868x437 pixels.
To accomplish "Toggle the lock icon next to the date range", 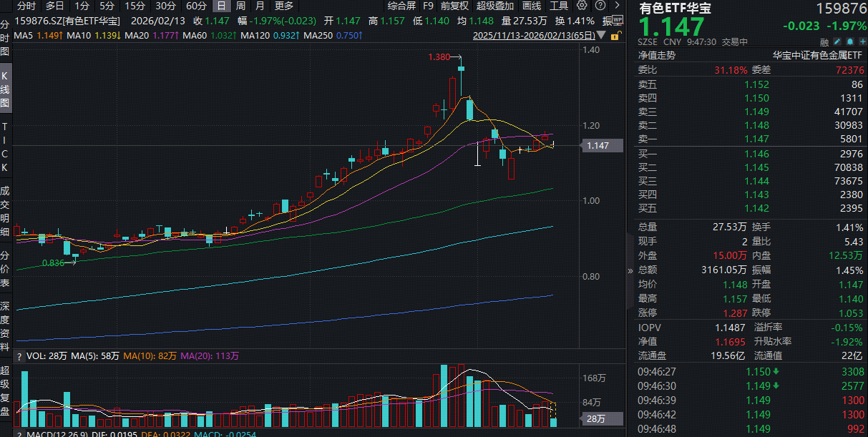I will [615, 36].
